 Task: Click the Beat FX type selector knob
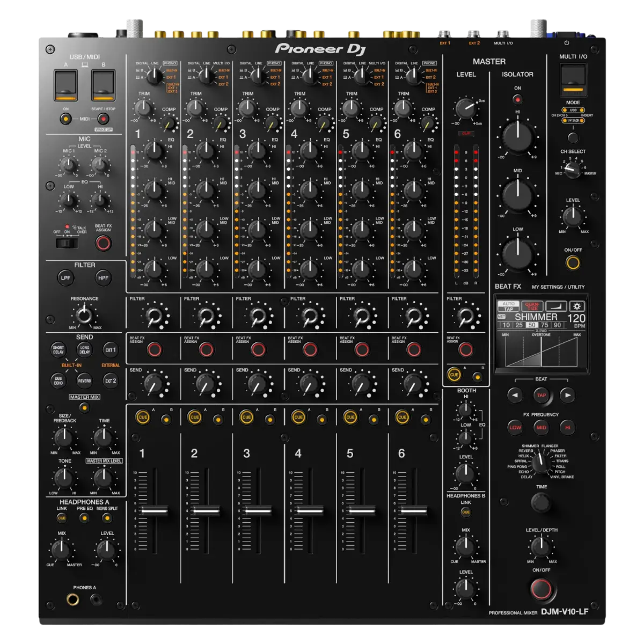tap(541, 464)
